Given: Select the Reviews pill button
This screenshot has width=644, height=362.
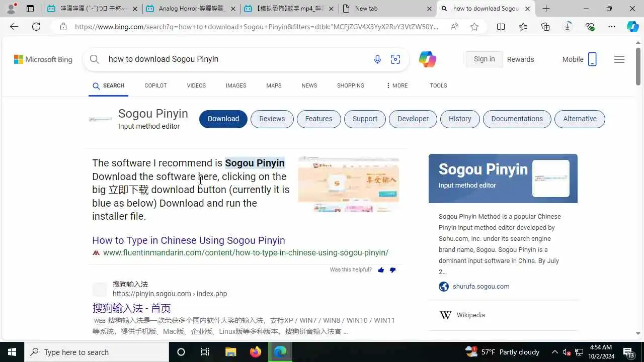Looking at the screenshot, I should pos(272,119).
